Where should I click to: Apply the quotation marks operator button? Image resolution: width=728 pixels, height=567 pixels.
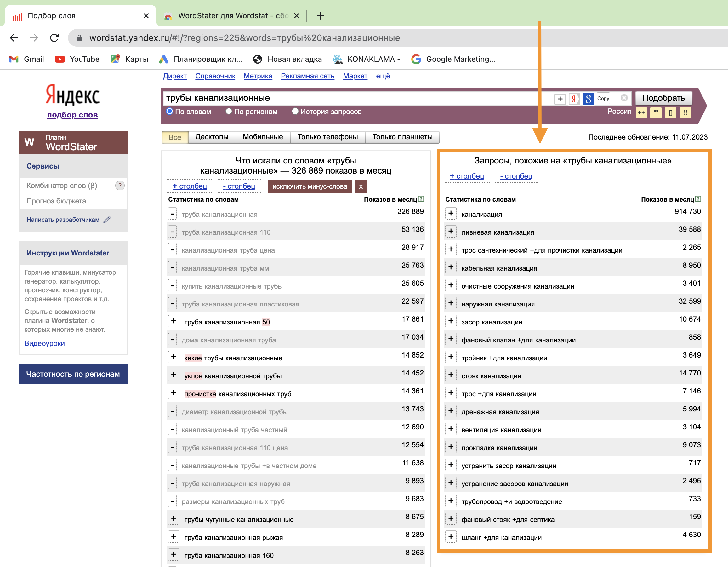[656, 113]
